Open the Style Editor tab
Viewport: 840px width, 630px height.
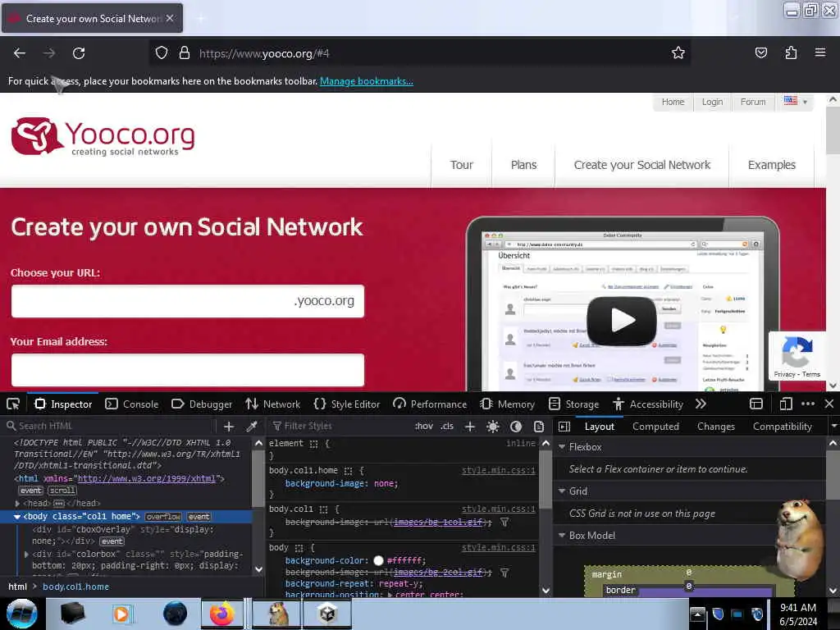(347, 404)
